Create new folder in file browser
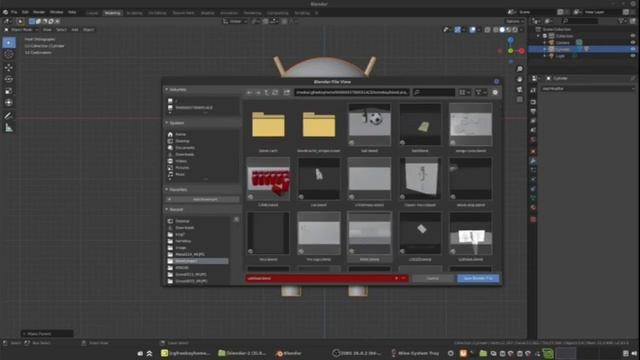 click(287, 93)
